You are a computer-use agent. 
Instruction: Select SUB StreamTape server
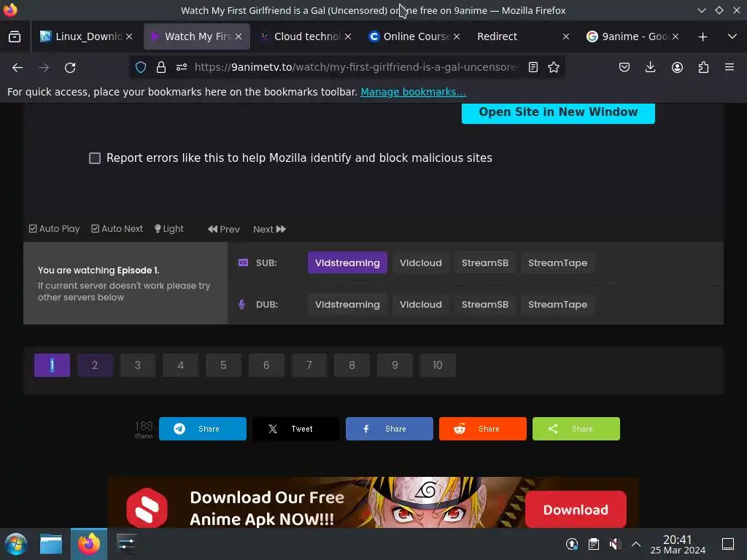tap(557, 262)
